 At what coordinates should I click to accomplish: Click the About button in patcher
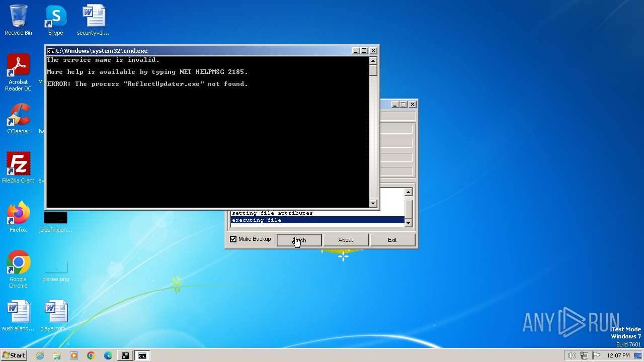346,240
